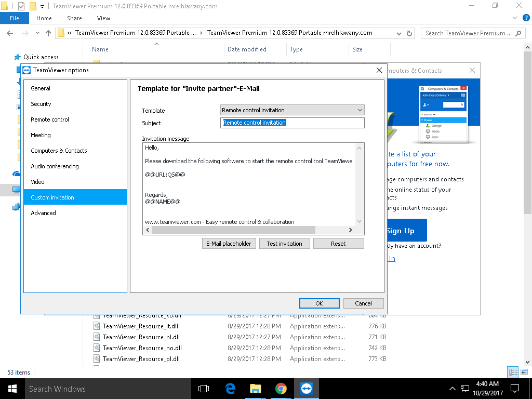The image size is (532, 399).
Task: Launch Microsoft Edge from the taskbar
Action: pyautogui.click(x=230, y=389)
